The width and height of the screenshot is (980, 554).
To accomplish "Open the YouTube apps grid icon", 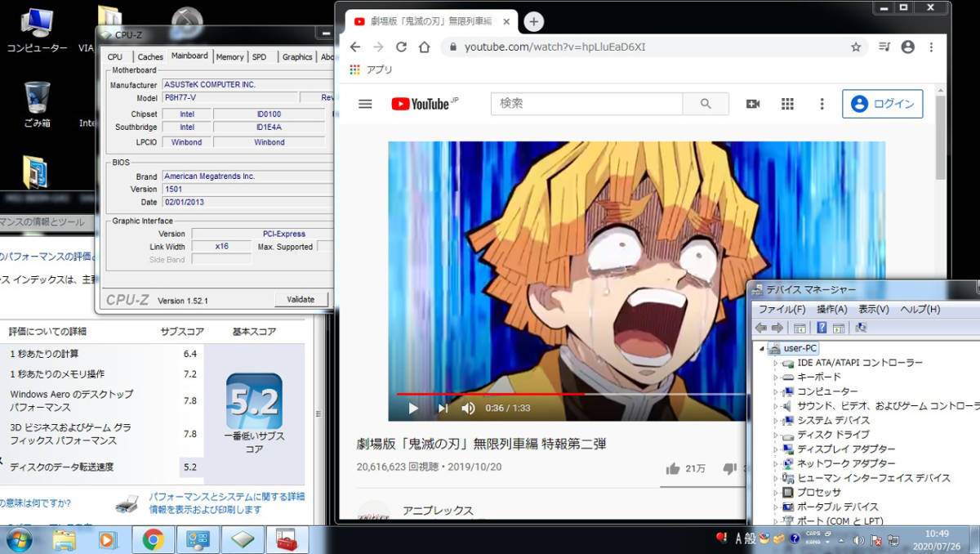I will pos(787,104).
